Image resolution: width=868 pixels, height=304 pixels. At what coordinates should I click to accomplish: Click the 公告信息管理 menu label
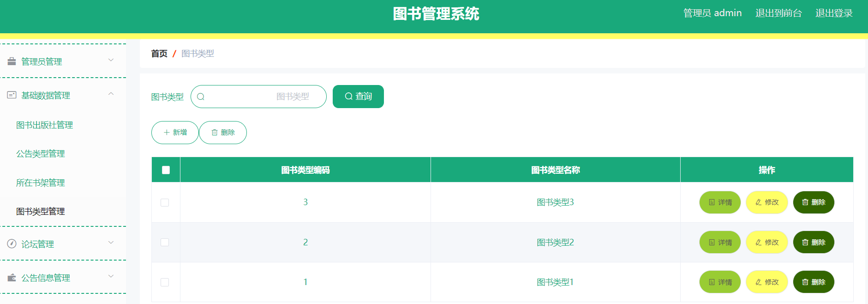(x=46, y=278)
